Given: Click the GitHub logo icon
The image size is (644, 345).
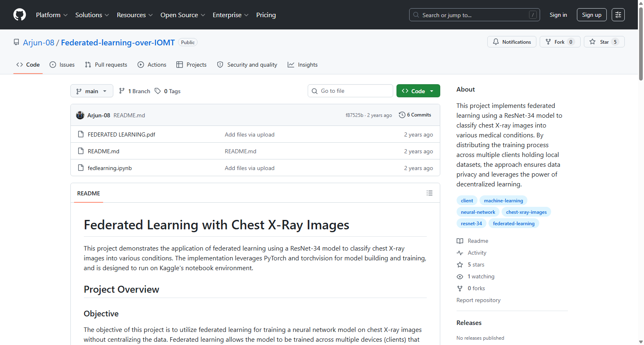Looking at the screenshot, I should 20,15.
